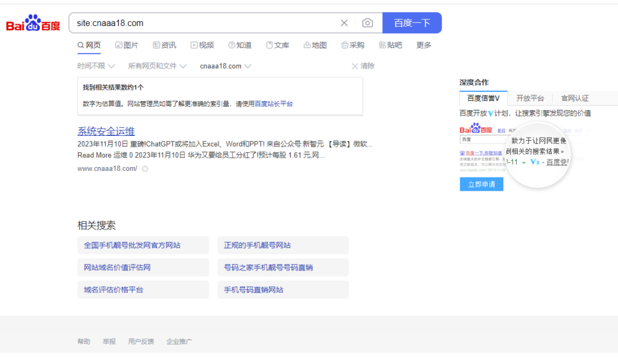Open the 企业推广 footer link
Screen dimensions: 618x364
pos(179,342)
